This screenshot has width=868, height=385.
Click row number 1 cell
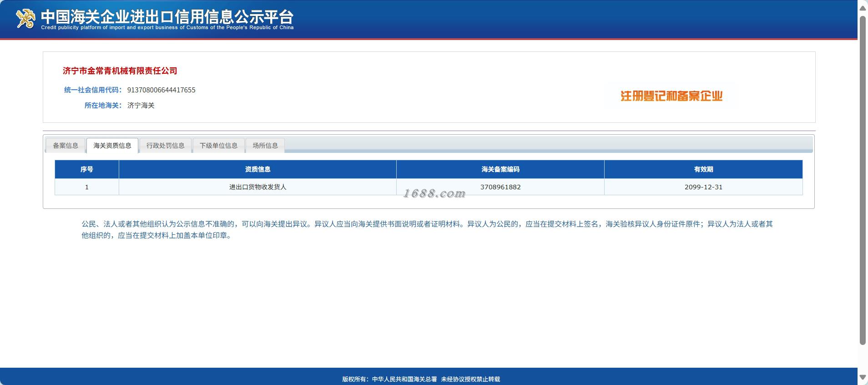[x=87, y=187]
